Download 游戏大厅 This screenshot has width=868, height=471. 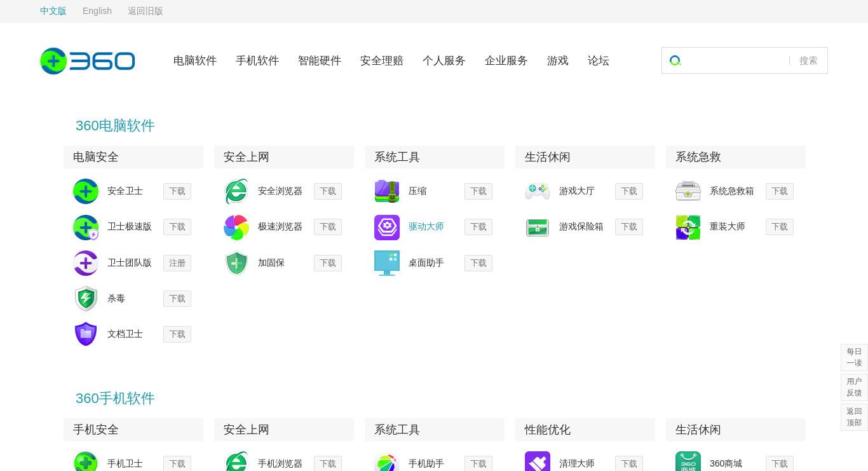coord(629,191)
